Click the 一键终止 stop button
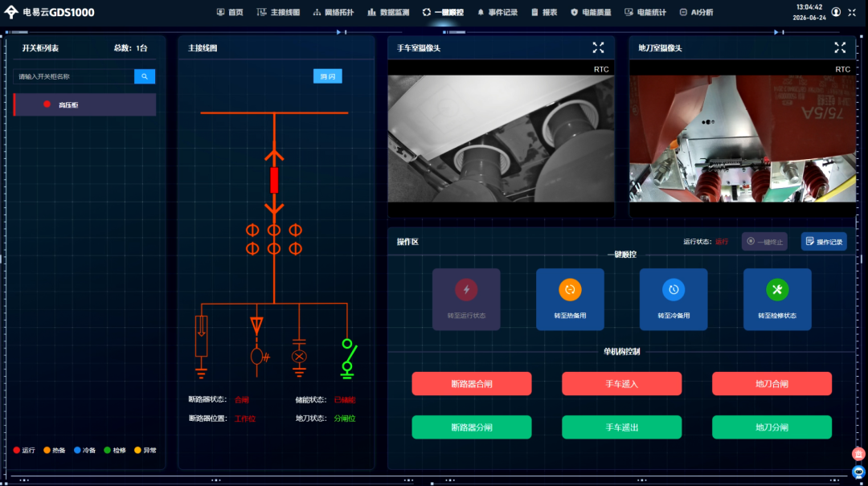Viewport: 868px width, 486px height. pyautogui.click(x=764, y=241)
